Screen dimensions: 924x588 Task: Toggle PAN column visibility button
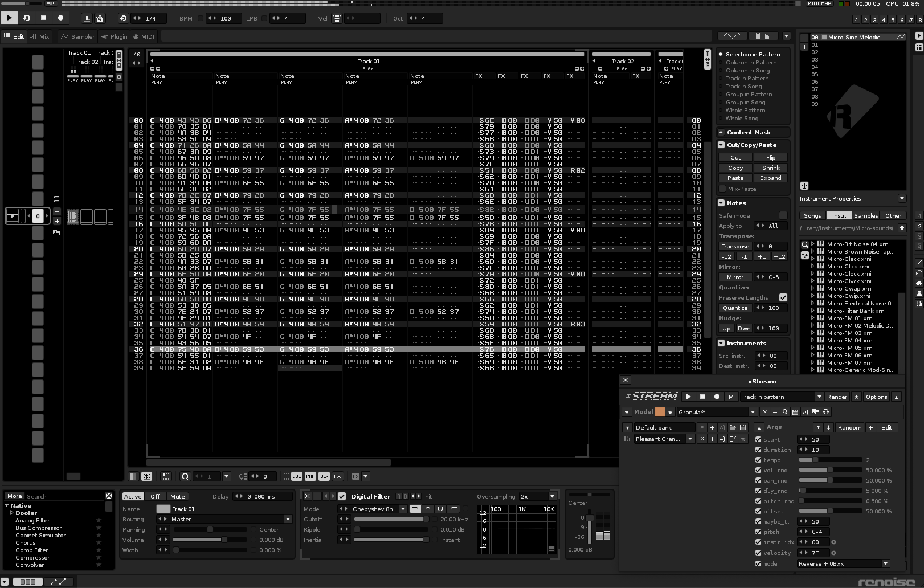(x=310, y=476)
